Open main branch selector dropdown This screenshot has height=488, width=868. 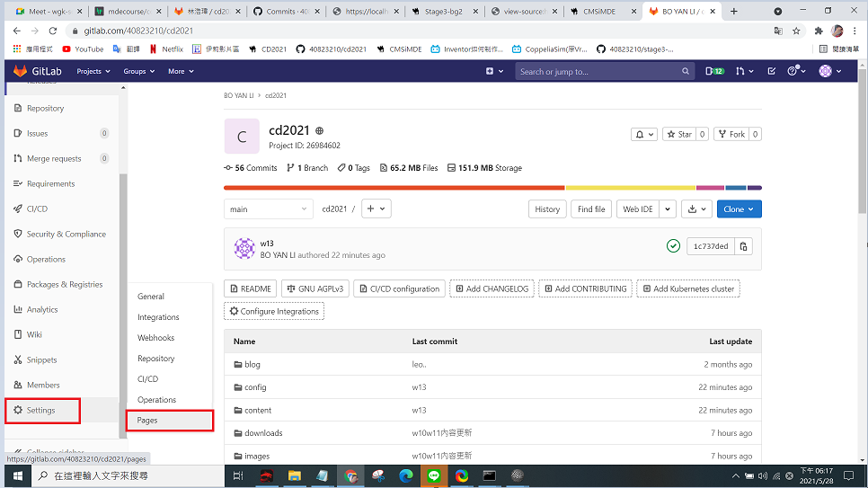pyautogui.click(x=268, y=209)
